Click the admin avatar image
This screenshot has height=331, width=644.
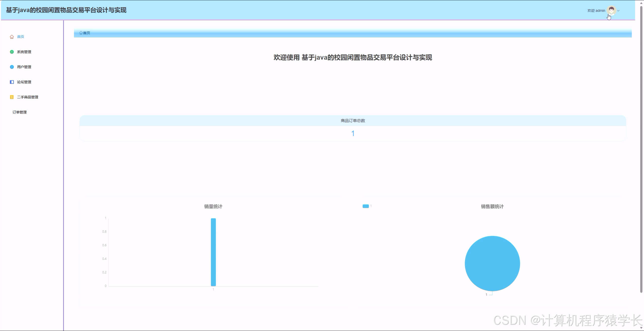[611, 10]
